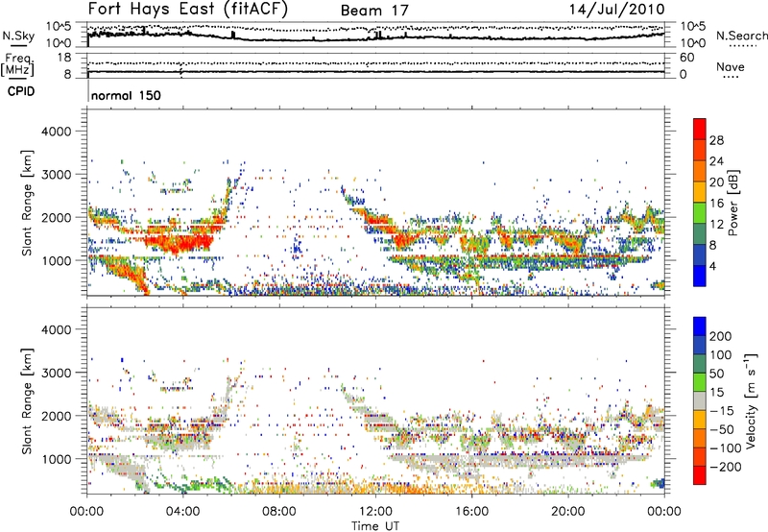Click the velocity colorbar tick value 200

(x=721, y=336)
